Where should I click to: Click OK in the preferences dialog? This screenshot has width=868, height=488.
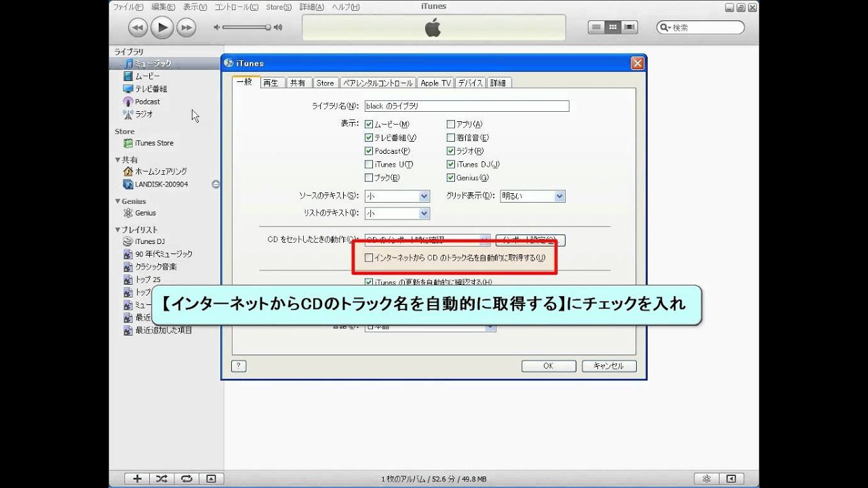pos(548,366)
